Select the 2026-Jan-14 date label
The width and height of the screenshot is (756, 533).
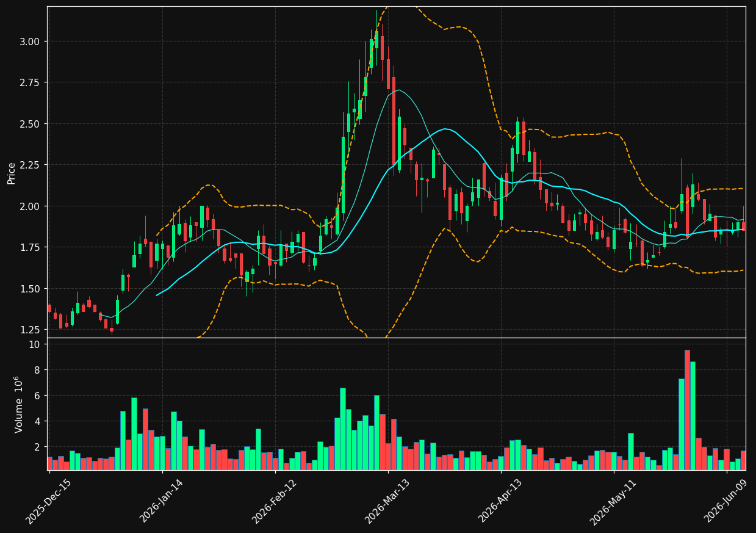pyautogui.click(x=161, y=502)
